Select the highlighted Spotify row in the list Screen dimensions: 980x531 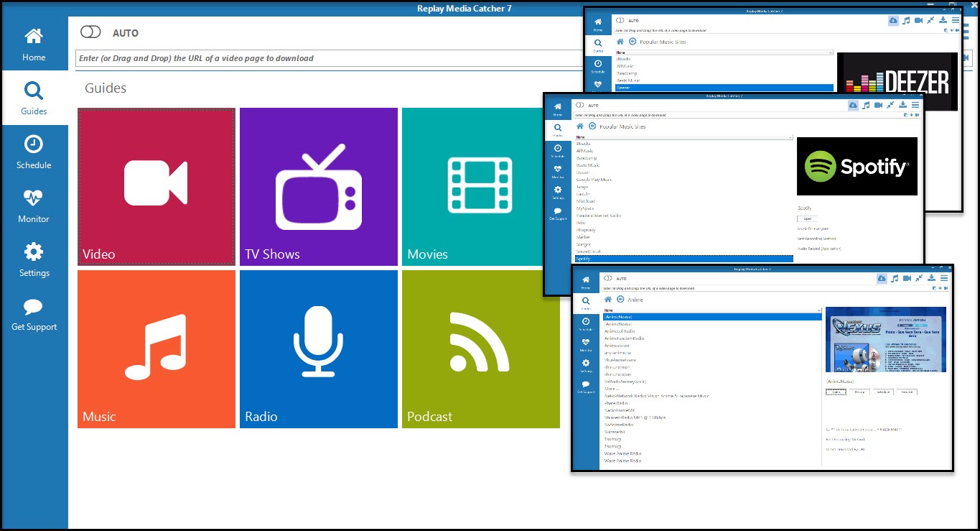click(x=684, y=259)
